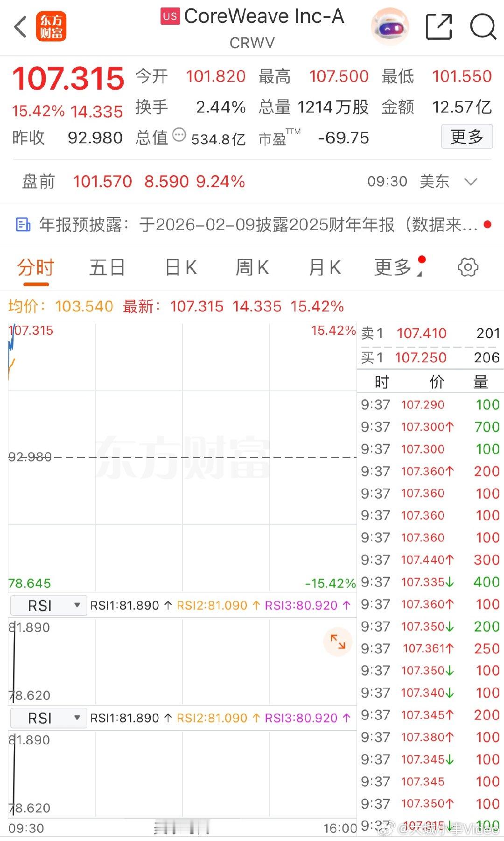This screenshot has width=504, height=841.
Task: Tap the large price 107.315
Action: point(68,78)
